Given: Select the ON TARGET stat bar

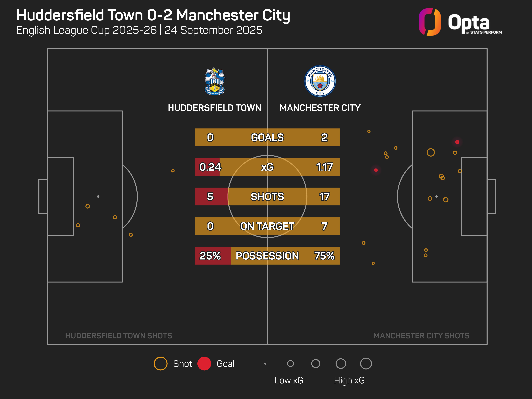Looking at the screenshot, I should coord(267,226).
